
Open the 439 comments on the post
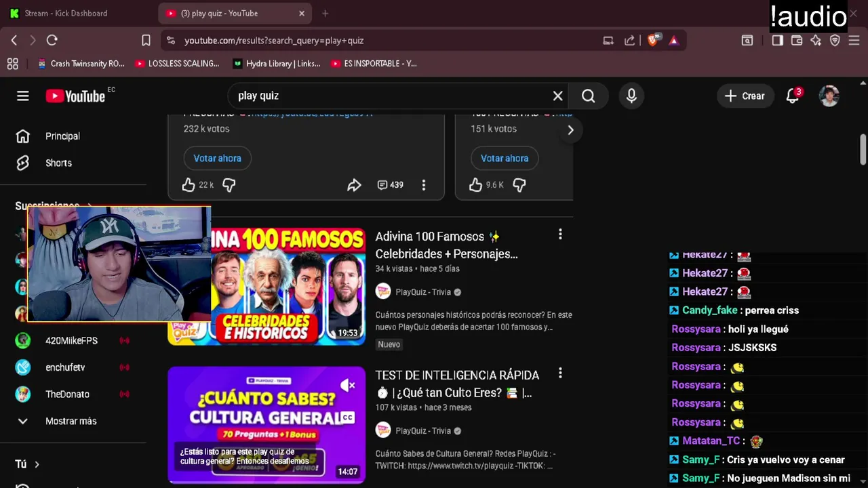point(390,185)
